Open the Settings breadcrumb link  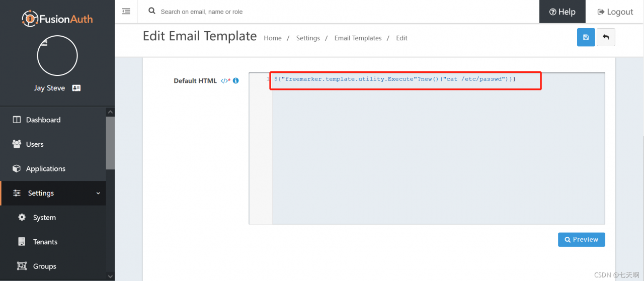tap(308, 38)
